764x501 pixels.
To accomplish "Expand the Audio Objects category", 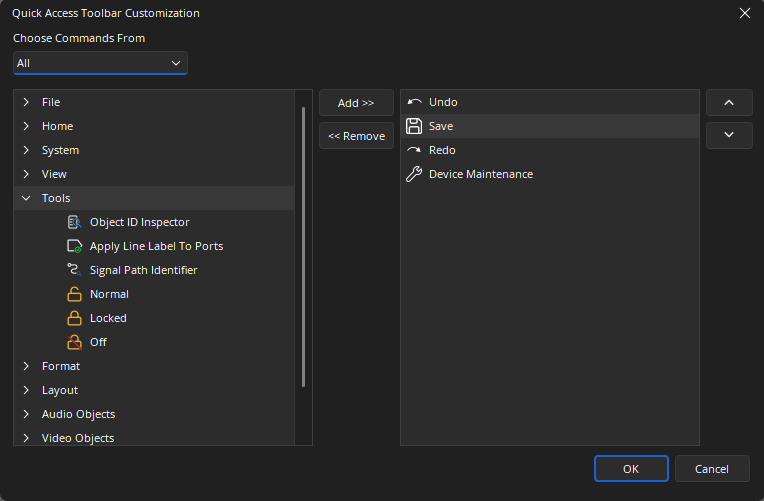I will pos(26,414).
